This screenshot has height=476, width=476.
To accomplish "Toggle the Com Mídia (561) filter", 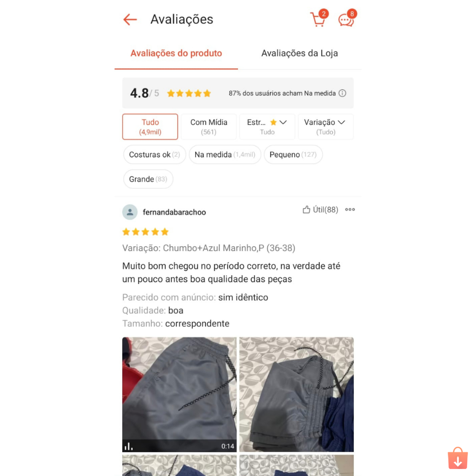I will coord(209,126).
